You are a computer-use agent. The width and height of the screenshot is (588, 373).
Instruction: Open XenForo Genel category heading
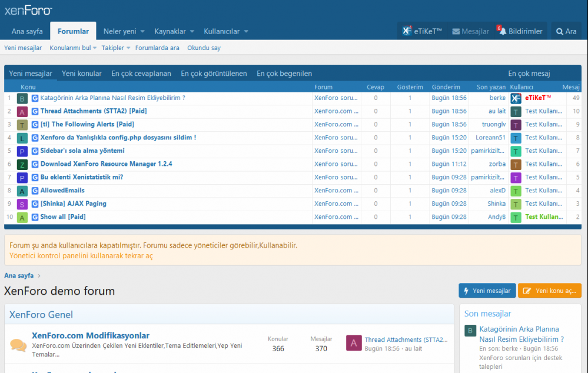tap(41, 315)
